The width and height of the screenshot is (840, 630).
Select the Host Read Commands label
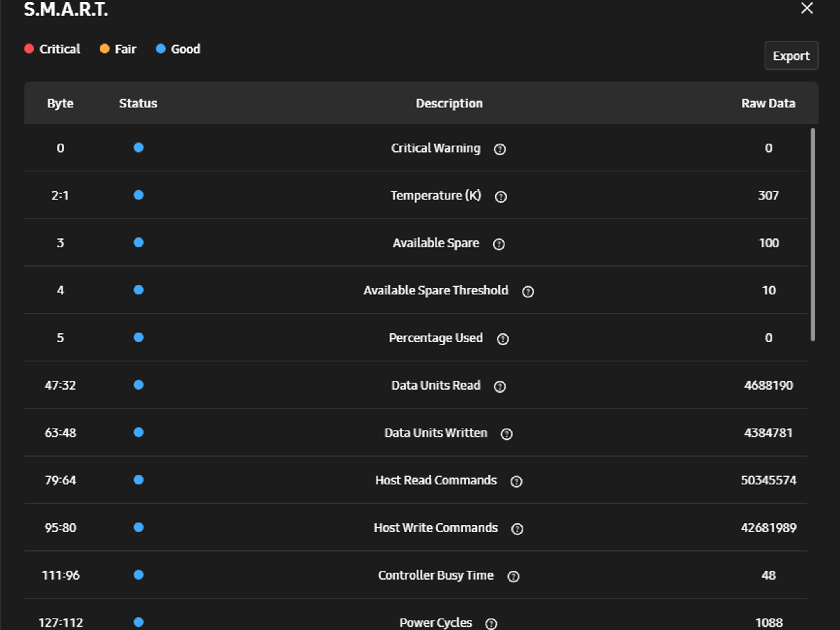click(x=436, y=480)
